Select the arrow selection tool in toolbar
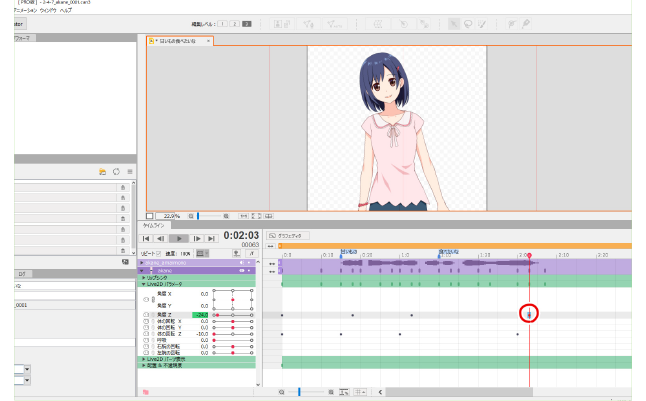The width and height of the screenshot is (646, 401). pyautogui.click(x=454, y=24)
